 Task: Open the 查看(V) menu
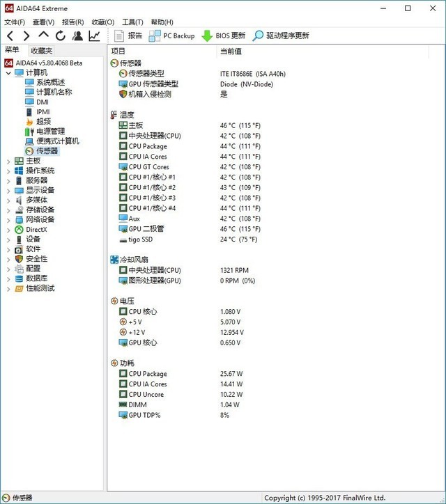tap(43, 22)
